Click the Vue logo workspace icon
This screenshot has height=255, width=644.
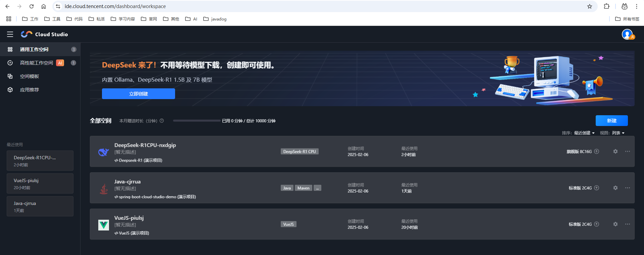(x=104, y=225)
